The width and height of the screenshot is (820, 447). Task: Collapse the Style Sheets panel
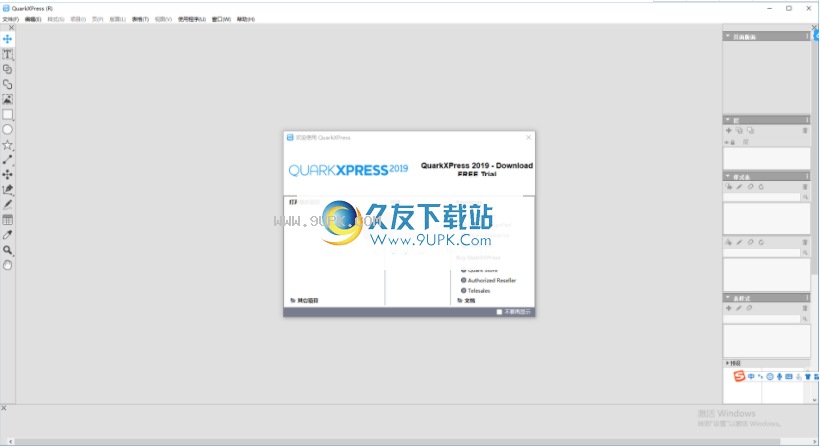pyautogui.click(x=727, y=176)
